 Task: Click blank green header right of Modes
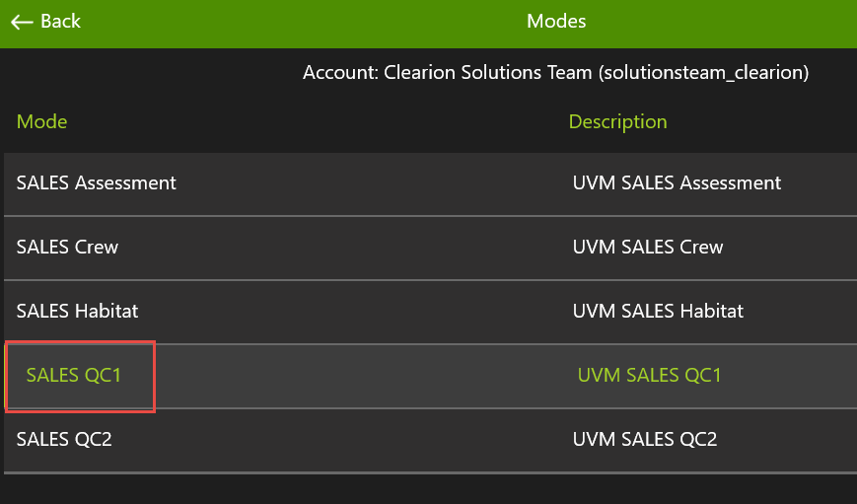[x=730, y=22]
